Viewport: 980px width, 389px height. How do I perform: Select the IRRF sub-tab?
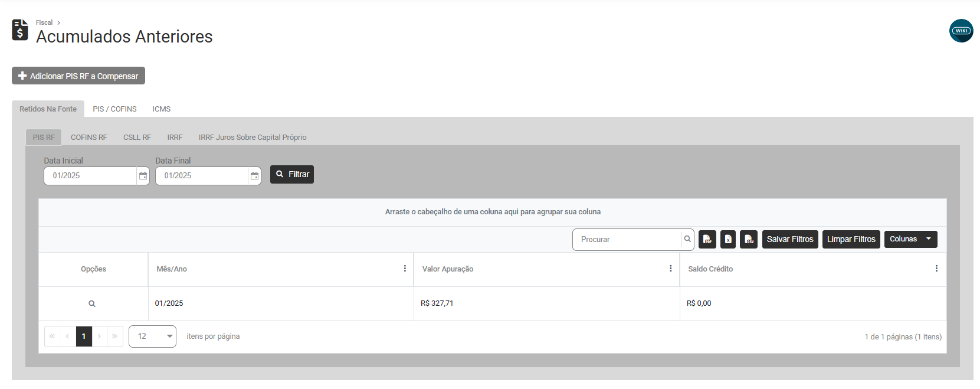click(x=175, y=137)
